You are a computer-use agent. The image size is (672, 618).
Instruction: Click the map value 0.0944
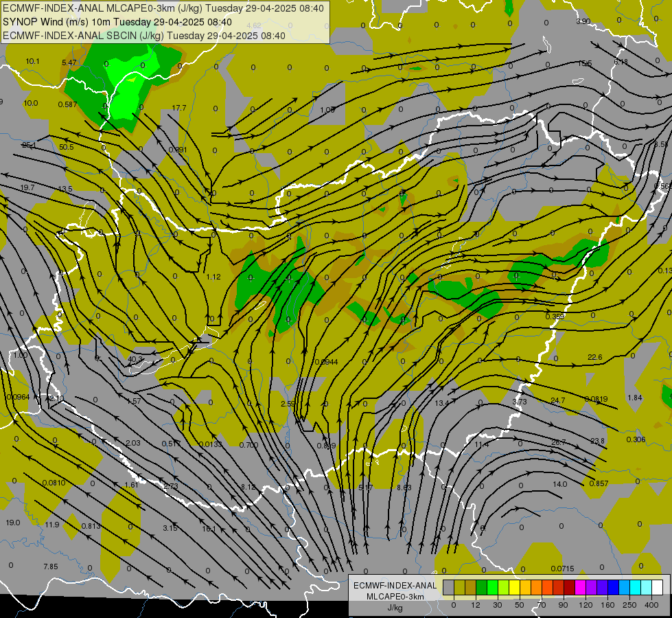(x=327, y=362)
